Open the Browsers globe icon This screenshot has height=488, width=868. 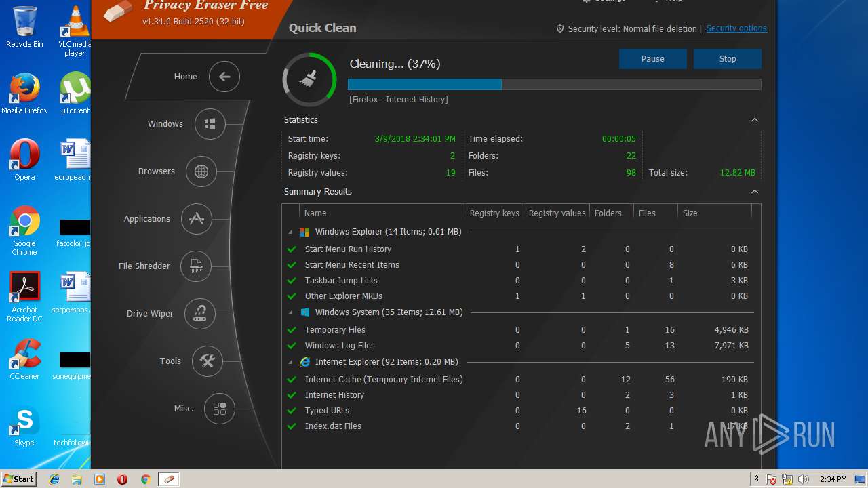(201, 171)
